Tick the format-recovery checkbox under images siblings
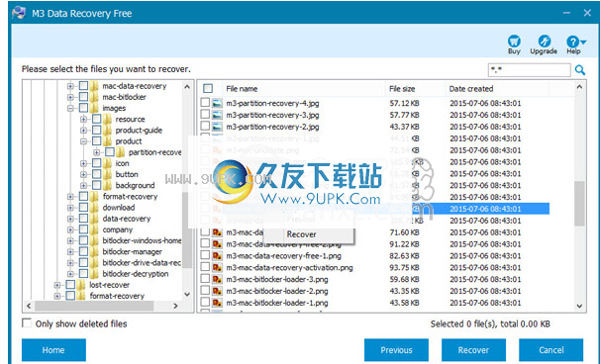This screenshot has width=600, height=364. click(84, 197)
